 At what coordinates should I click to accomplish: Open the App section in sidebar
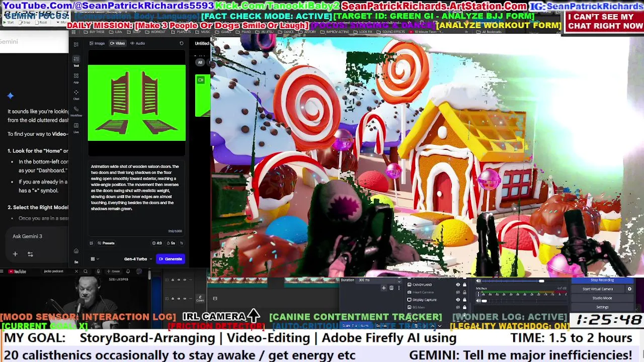[76, 77]
